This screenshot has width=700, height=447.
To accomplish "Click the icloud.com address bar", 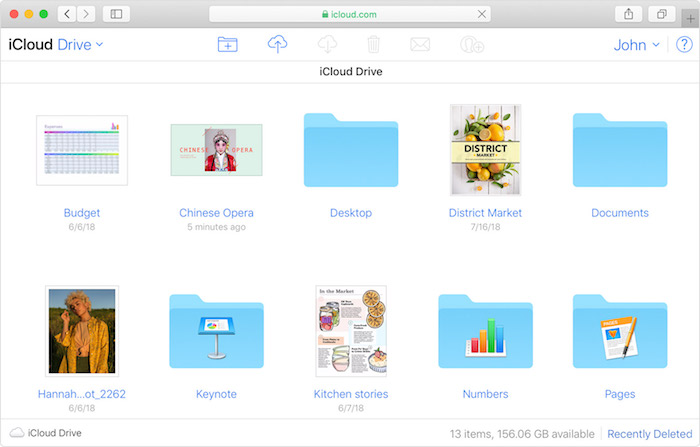I will pyautogui.click(x=350, y=14).
